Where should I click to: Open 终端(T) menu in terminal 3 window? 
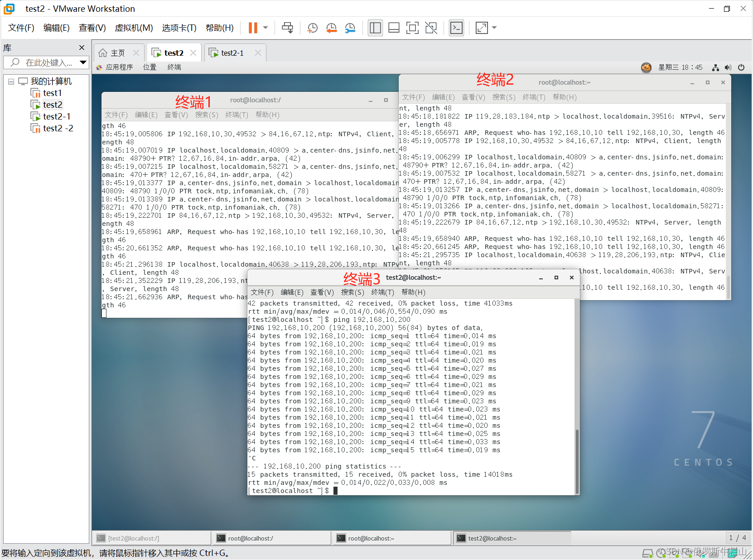point(383,292)
